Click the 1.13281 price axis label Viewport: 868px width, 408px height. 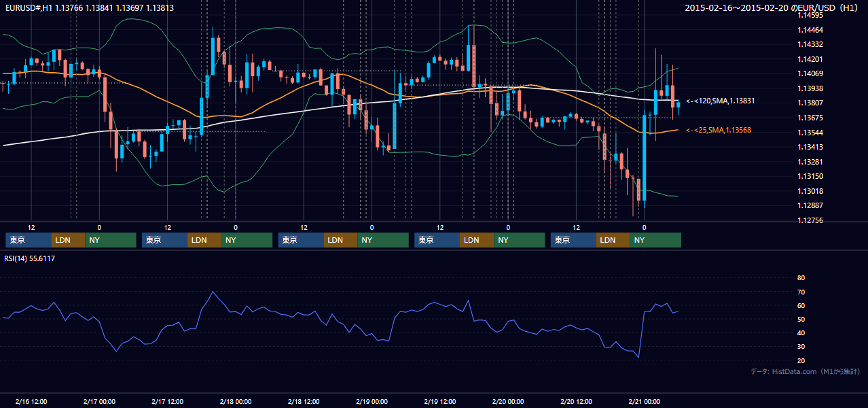click(812, 162)
